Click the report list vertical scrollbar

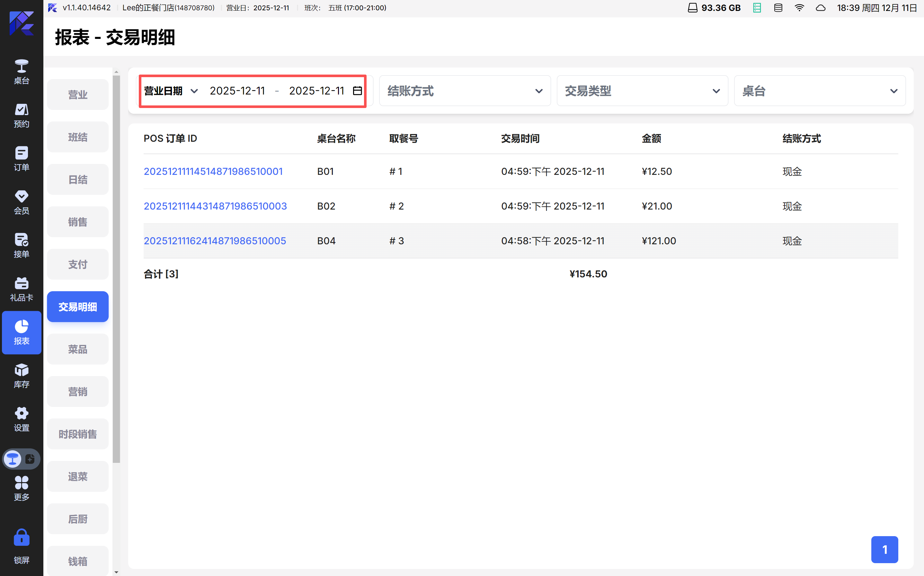pos(117,267)
